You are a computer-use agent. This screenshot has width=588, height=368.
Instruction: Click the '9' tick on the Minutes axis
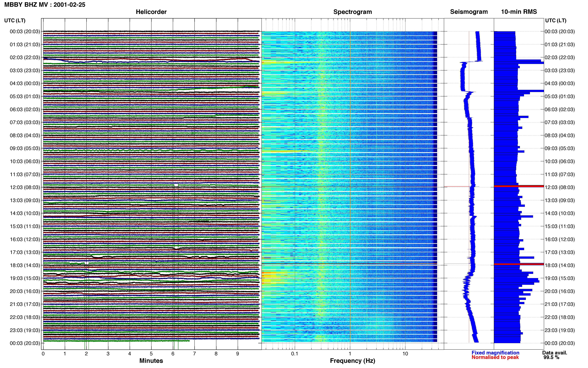click(238, 354)
